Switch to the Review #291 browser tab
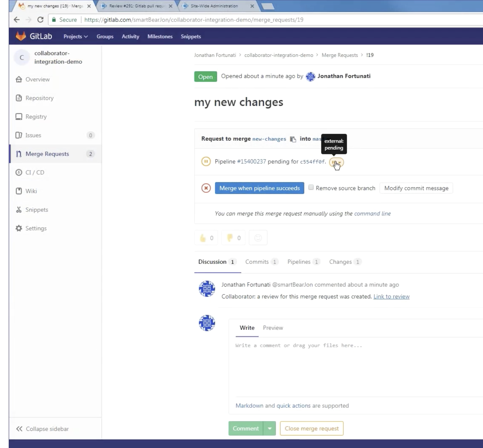 pos(136,6)
